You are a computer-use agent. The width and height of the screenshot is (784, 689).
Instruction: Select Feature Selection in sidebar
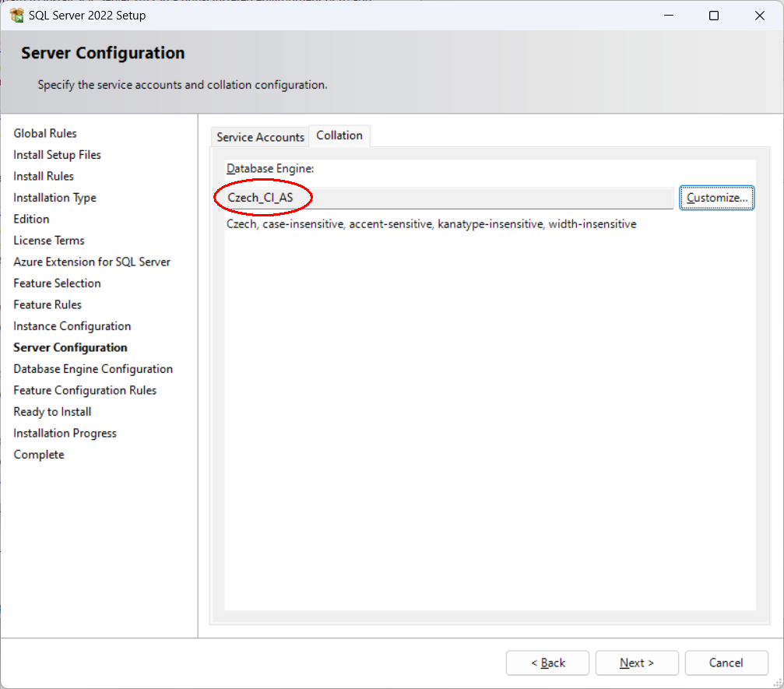point(57,283)
